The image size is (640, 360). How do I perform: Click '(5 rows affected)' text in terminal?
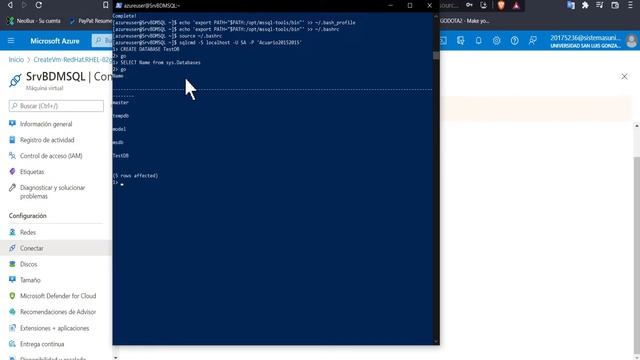point(136,176)
